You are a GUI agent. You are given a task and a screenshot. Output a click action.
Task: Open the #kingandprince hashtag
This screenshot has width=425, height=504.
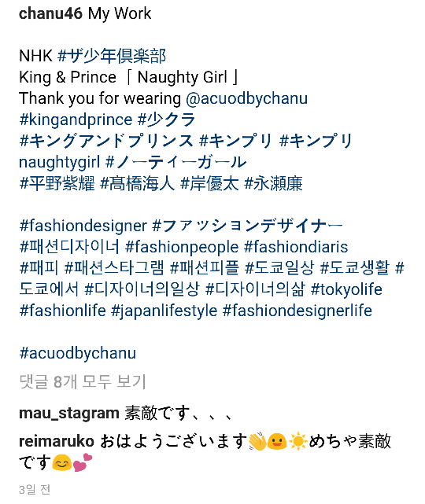tap(76, 120)
